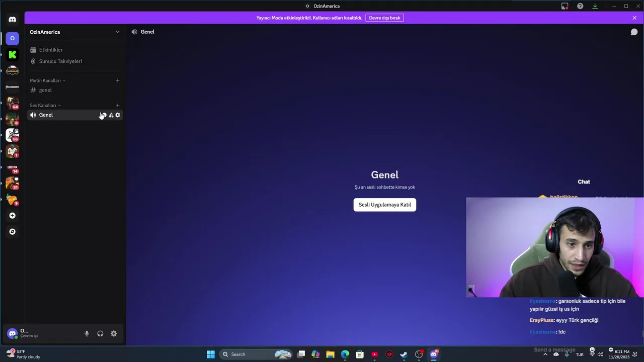Image resolution: width=644 pixels, height=362 pixels.
Task: Open clock showing 6:11 PM
Action: (619, 354)
